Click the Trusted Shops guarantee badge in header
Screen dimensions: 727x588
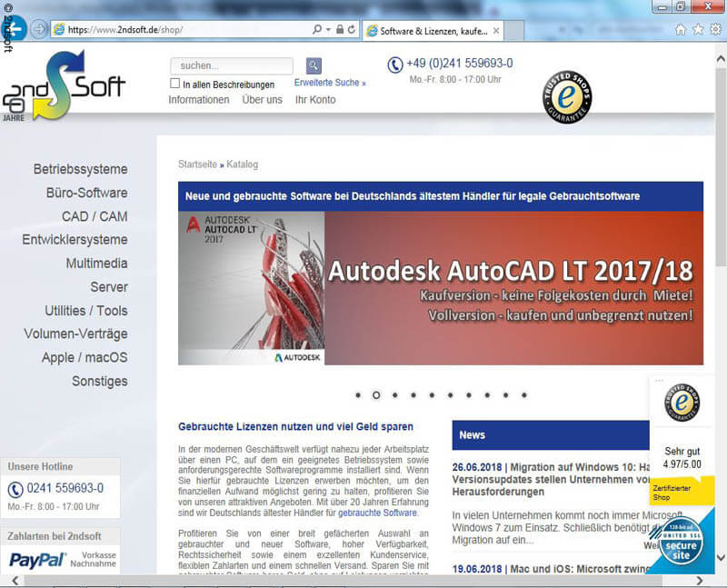tap(566, 97)
